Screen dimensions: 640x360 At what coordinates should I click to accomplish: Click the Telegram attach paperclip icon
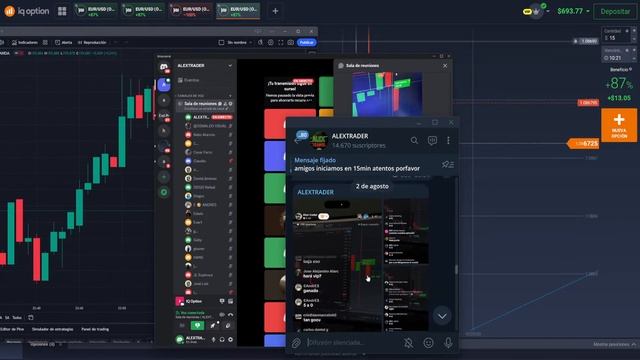(x=296, y=343)
